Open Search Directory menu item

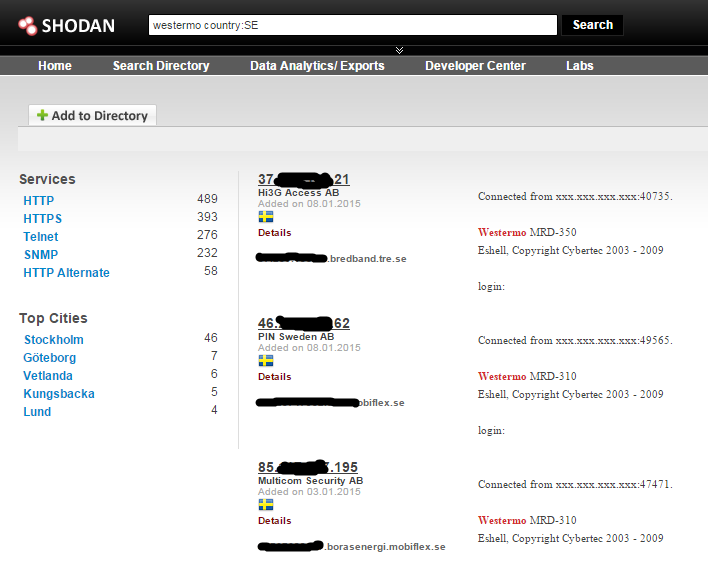click(161, 66)
